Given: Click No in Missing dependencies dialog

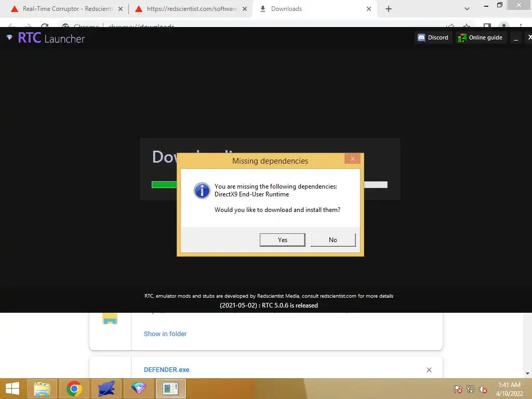Looking at the screenshot, I should (x=333, y=240).
